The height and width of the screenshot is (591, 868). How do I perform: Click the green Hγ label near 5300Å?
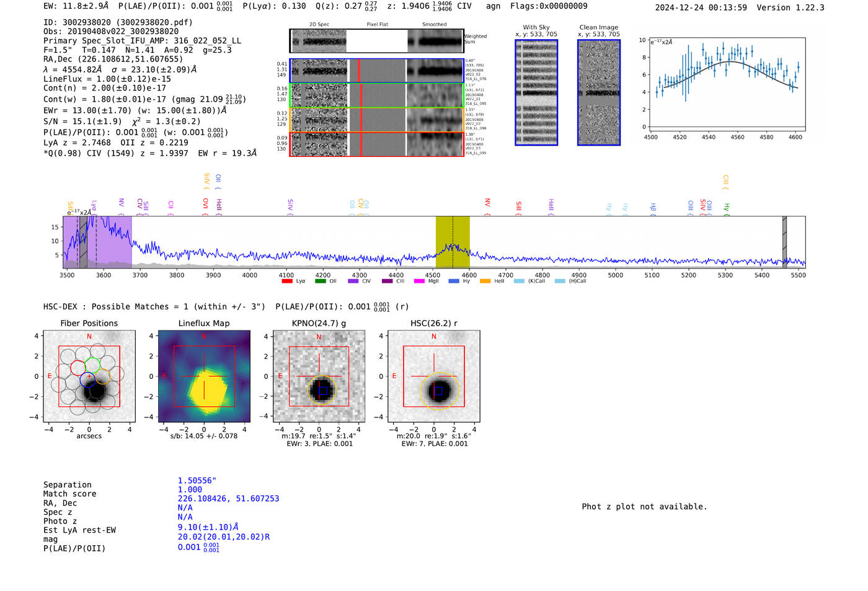[x=727, y=209]
